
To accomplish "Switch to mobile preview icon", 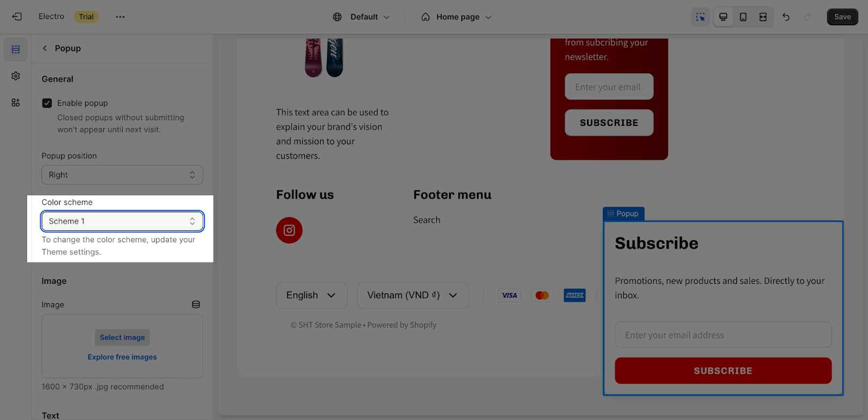I will (743, 17).
